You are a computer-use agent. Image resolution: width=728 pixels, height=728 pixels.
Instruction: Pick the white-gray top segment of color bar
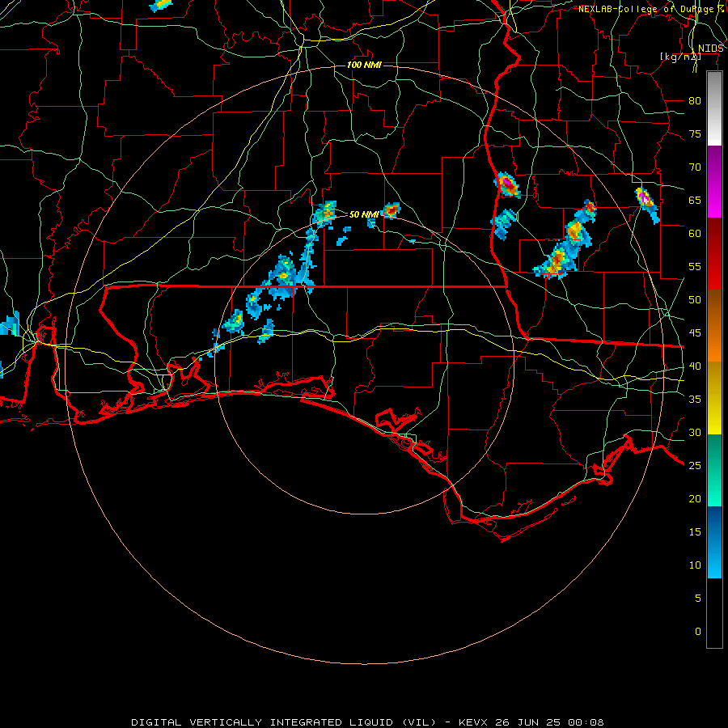pos(714,109)
